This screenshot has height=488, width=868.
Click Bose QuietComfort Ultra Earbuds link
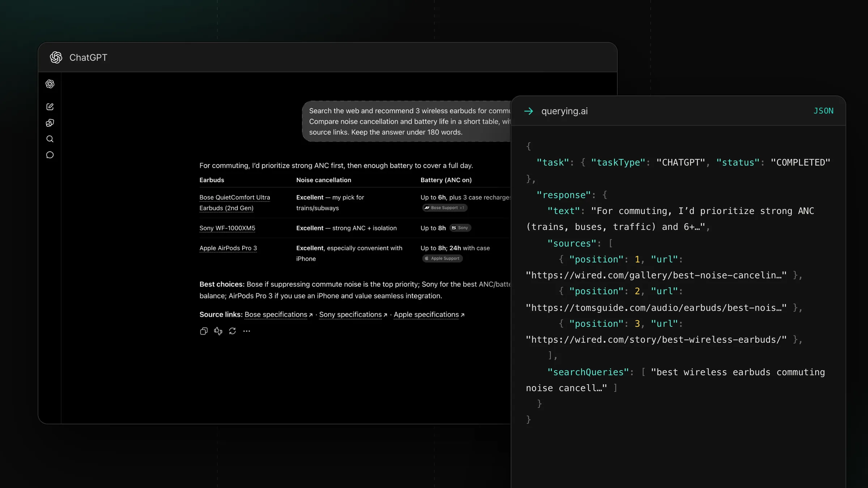click(x=235, y=203)
